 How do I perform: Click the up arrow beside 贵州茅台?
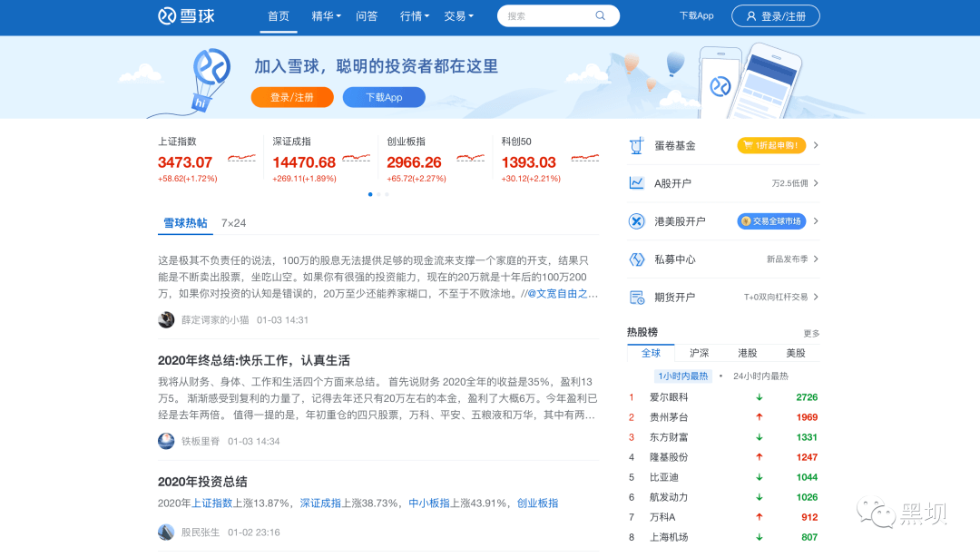[759, 417]
